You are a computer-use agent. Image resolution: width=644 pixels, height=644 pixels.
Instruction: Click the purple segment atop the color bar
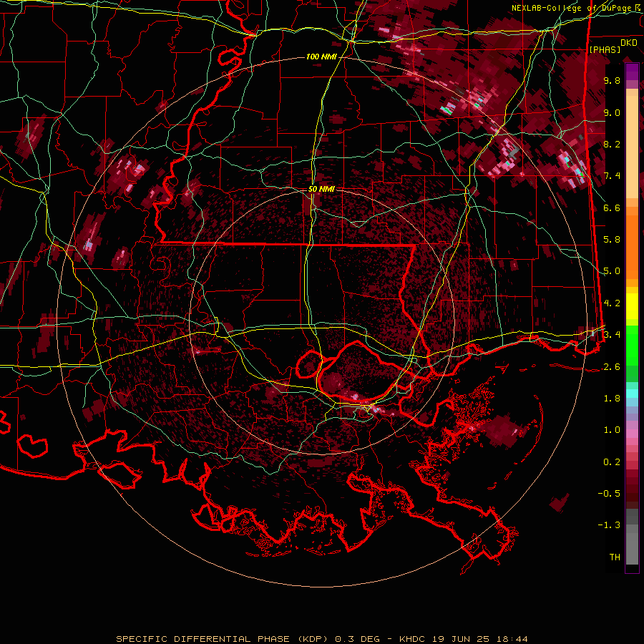click(x=632, y=72)
